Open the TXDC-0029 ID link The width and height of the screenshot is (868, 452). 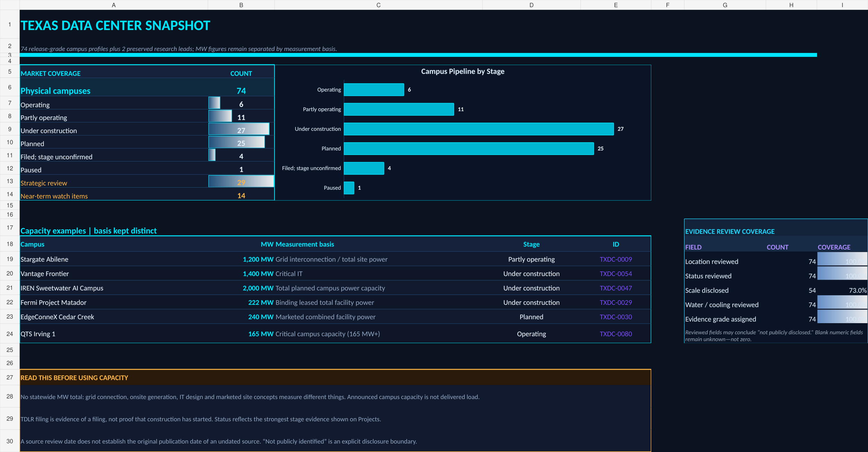(x=616, y=303)
